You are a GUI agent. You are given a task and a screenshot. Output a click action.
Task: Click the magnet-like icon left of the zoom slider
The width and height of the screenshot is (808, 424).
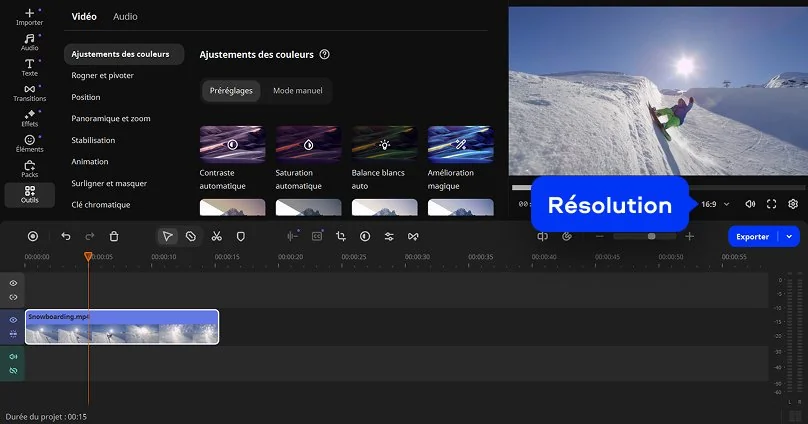pyautogui.click(x=567, y=236)
